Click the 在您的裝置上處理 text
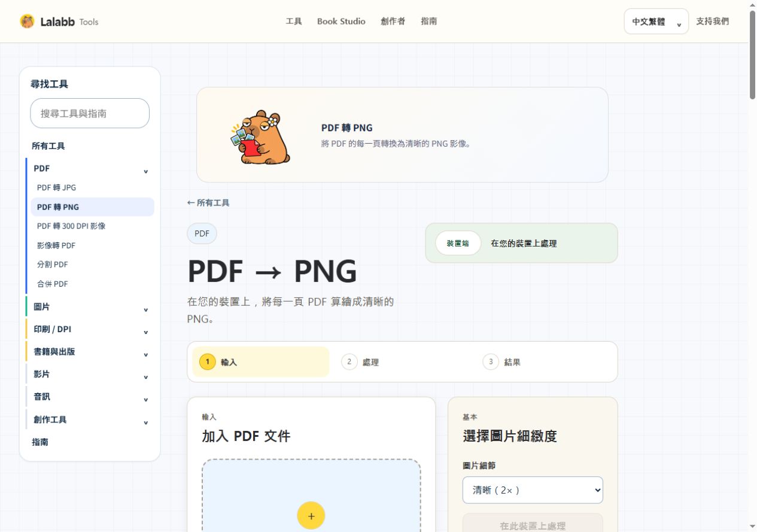The image size is (757, 532). 524,244
